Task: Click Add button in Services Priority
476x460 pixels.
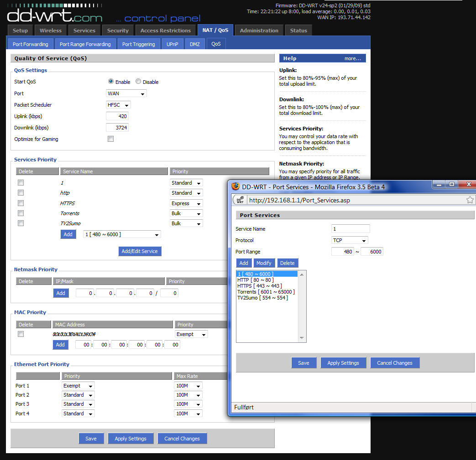Action: pos(68,234)
